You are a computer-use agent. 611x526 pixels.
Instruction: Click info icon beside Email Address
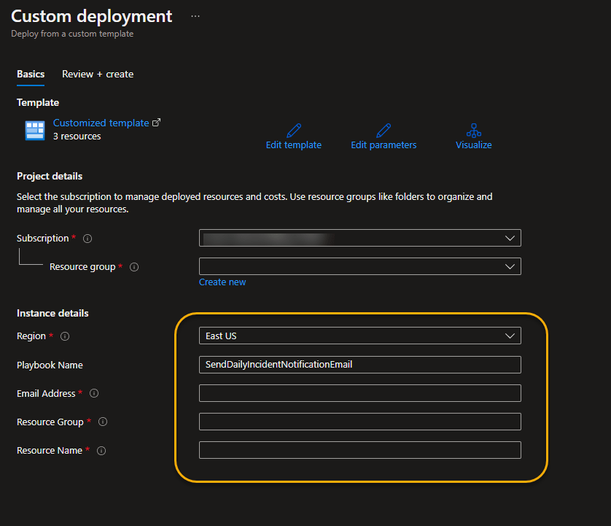(x=95, y=394)
